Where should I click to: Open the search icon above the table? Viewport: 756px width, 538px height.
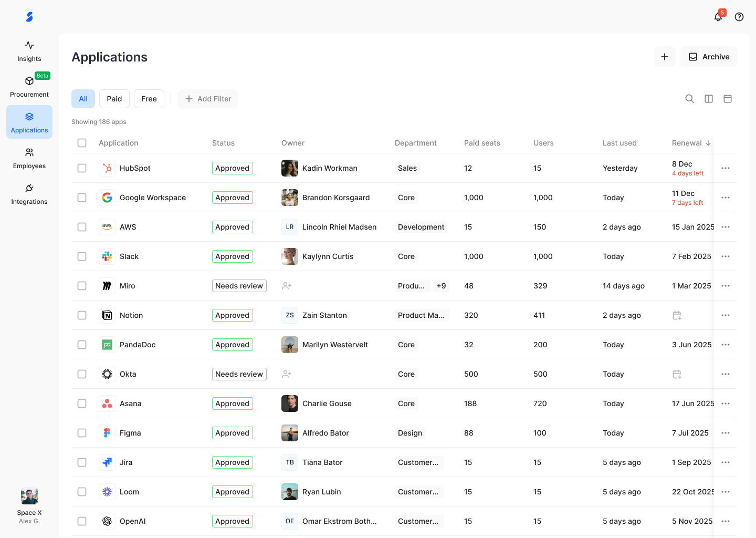(690, 99)
